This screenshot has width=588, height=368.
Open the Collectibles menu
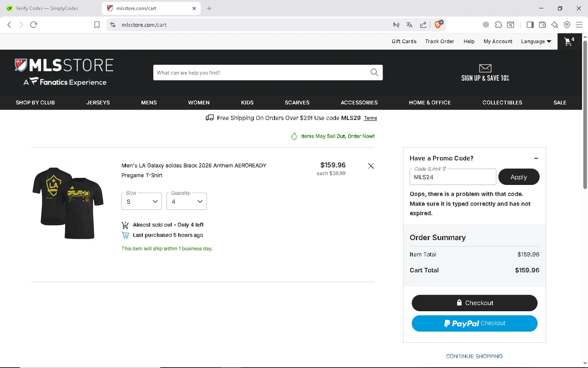502,102
